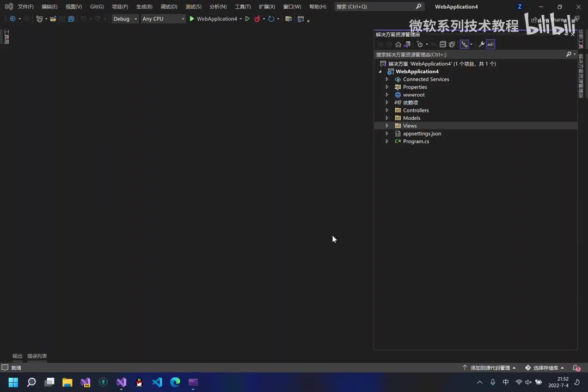This screenshot has height=392, width=588.
Task: Click the Solution Explorer search field
Action: coord(470,54)
